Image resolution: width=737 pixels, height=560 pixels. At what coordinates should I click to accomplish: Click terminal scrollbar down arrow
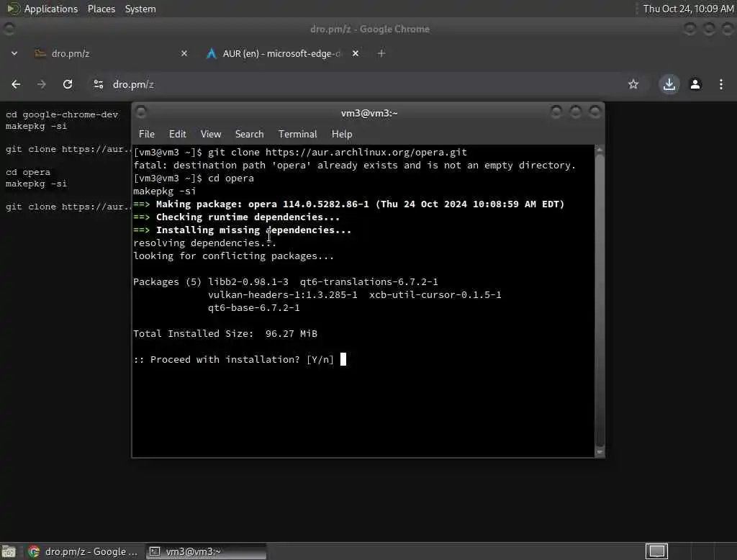tap(600, 452)
